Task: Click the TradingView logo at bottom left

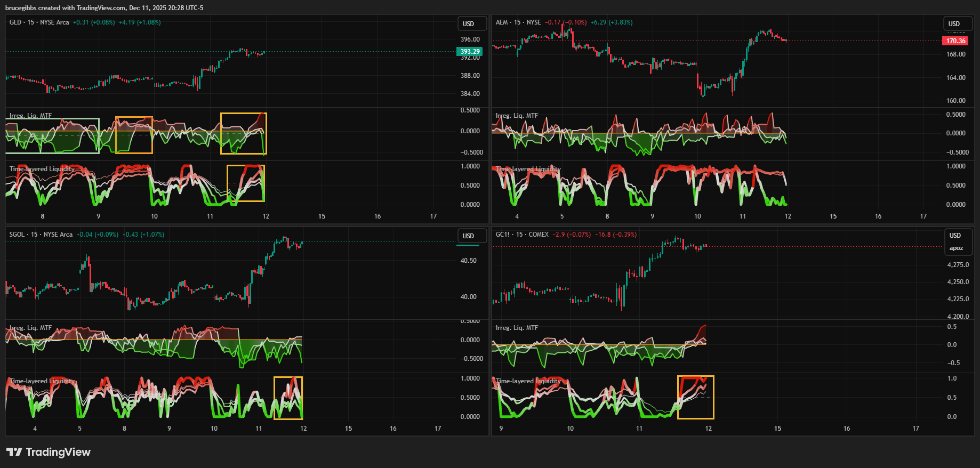Action: click(x=48, y=452)
